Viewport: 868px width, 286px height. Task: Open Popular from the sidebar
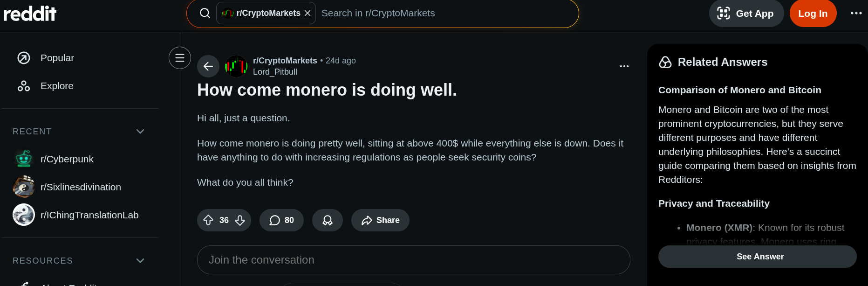57,58
